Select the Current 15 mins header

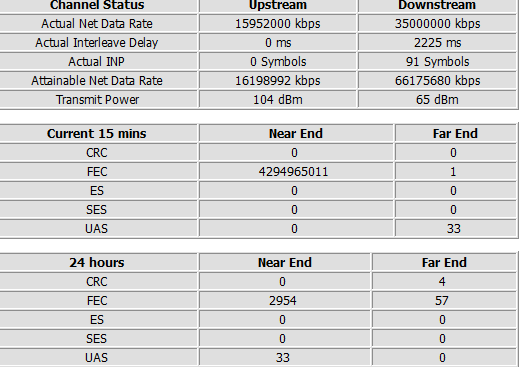97,134
